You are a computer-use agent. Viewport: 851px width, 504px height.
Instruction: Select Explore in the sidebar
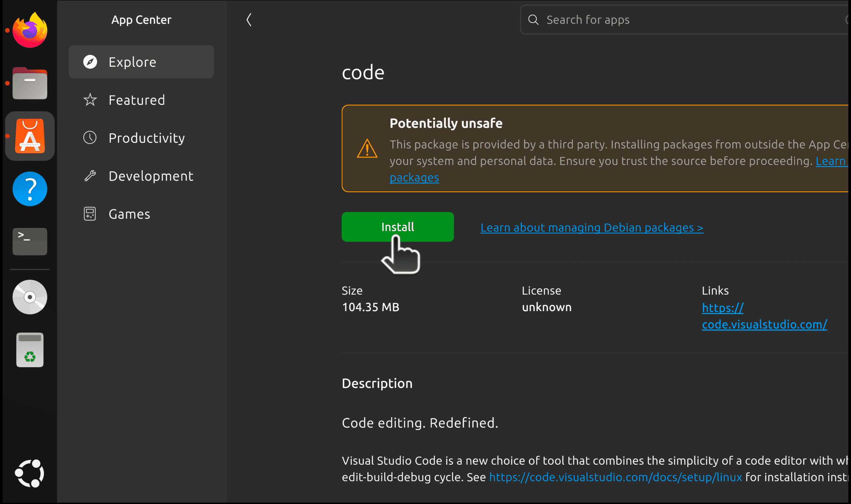pyautogui.click(x=141, y=62)
